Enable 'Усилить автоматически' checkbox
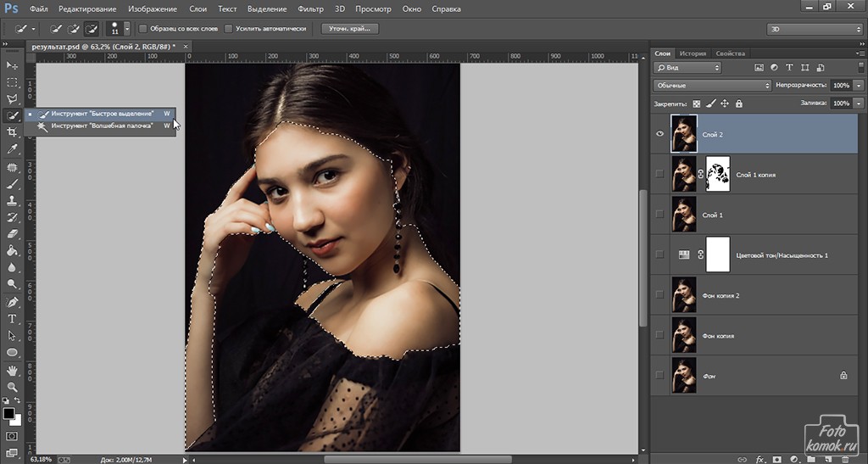Image resolution: width=868 pixels, height=464 pixels. click(229, 29)
